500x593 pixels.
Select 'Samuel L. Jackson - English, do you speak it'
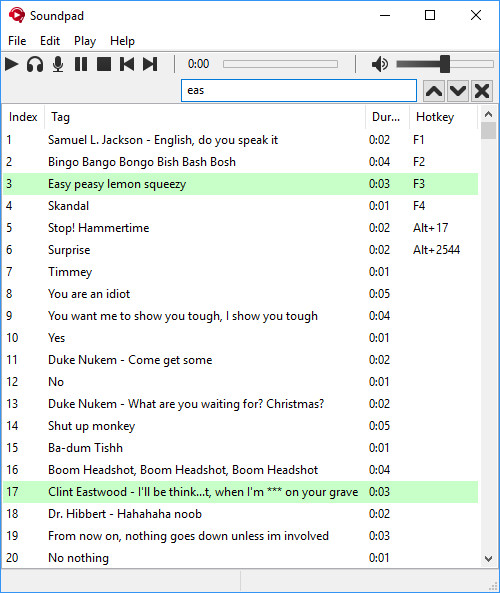(x=241, y=140)
